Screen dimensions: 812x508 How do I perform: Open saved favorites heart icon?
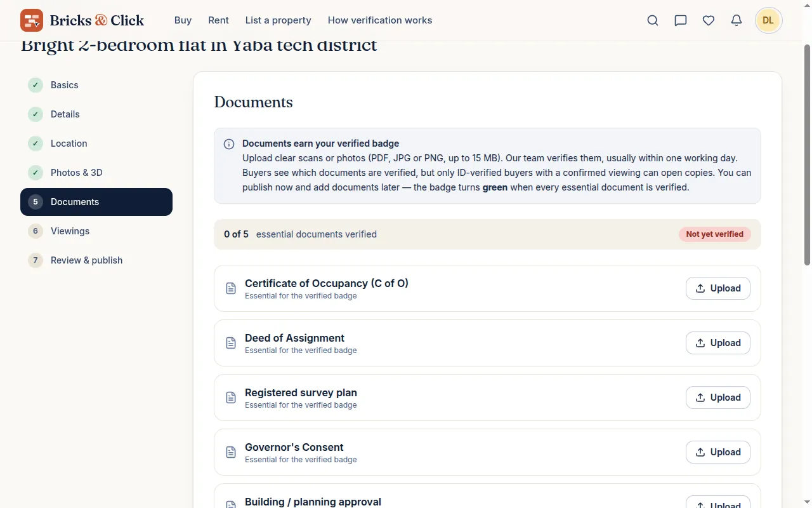click(709, 20)
